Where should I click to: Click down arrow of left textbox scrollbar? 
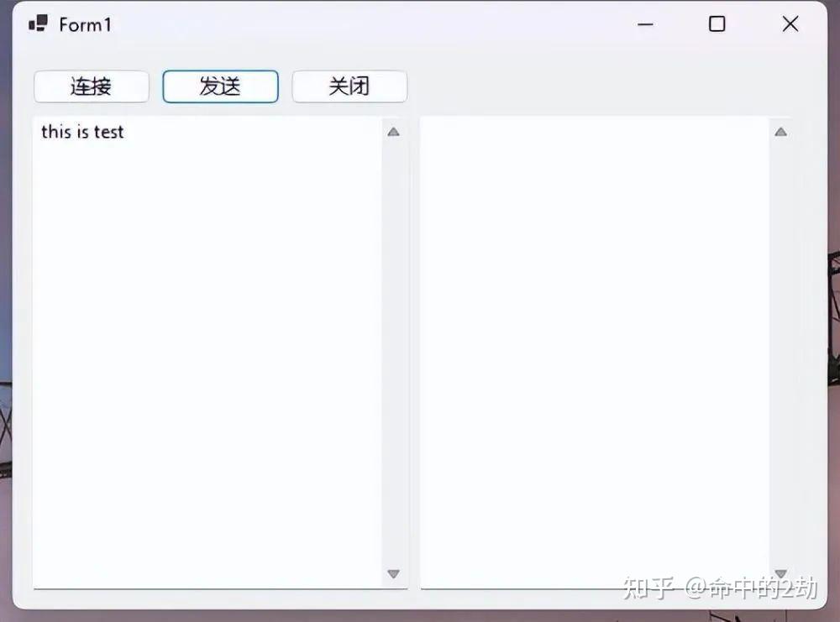(x=393, y=574)
